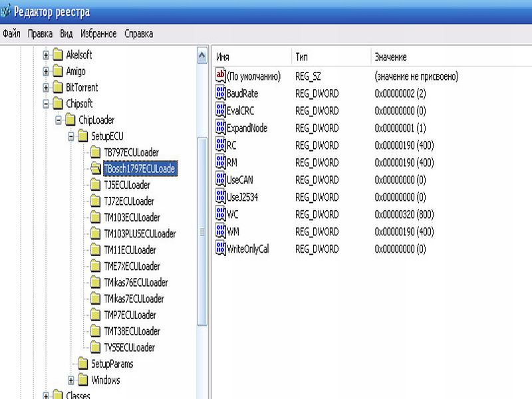The image size is (532, 399).
Task: Open the Файл menu
Action: click(11, 33)
